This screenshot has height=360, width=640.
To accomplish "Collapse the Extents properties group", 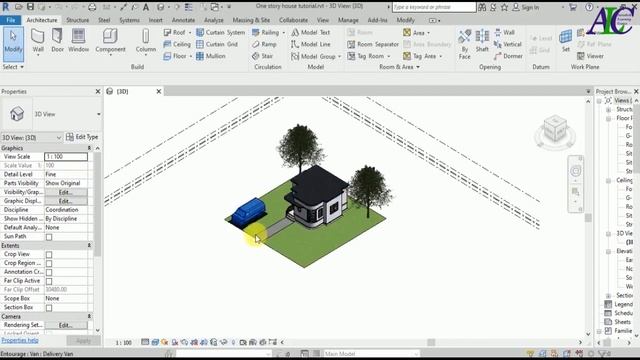I will 89,245.
